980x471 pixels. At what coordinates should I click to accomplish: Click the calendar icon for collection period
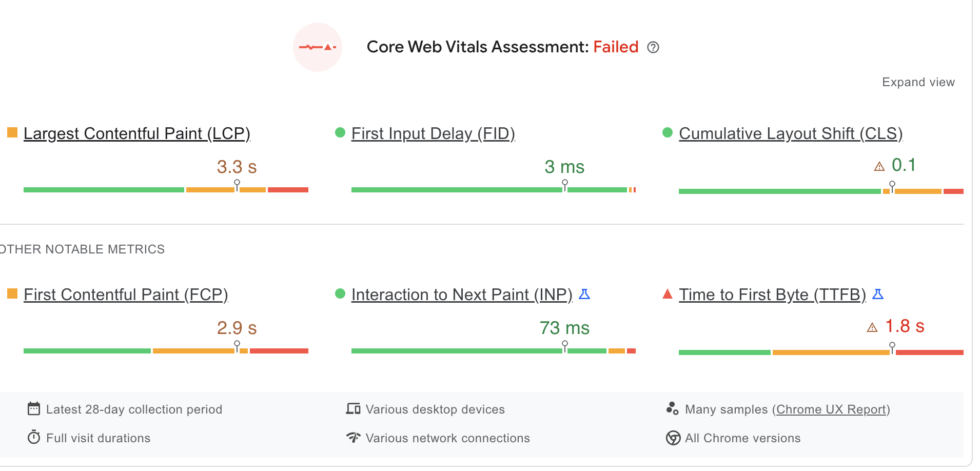[x=33, y=409]
